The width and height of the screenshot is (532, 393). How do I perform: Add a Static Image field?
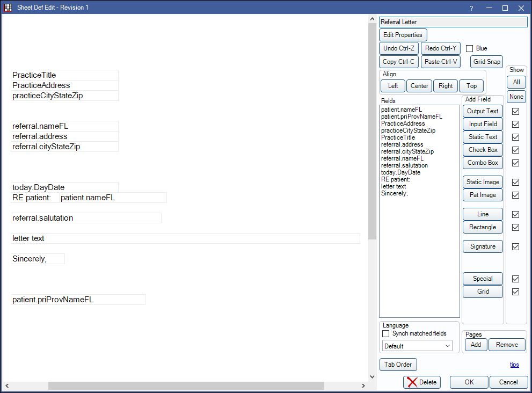(x=483, y=182)
